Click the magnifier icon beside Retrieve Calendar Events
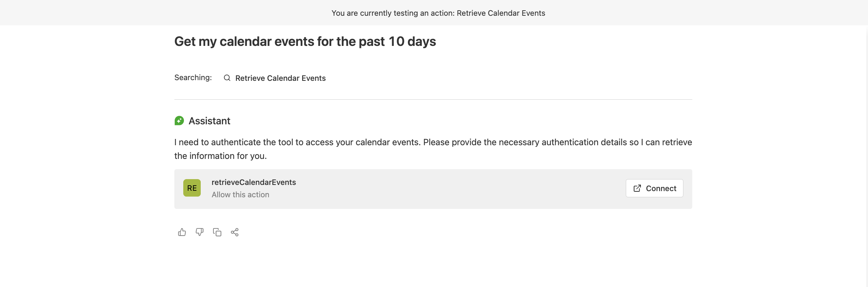The width and height of the screenshot is (868, 287). click(227, 78)
